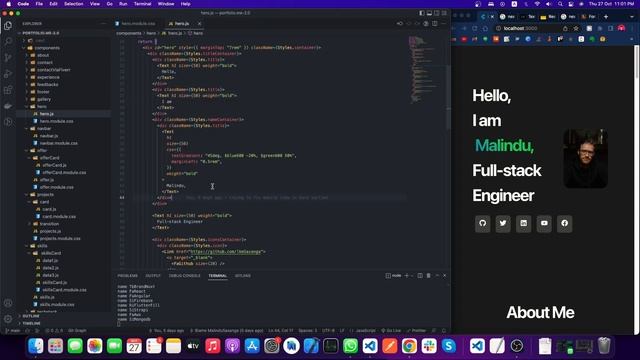
Task: Click the Go Live status bar button
Action: click(x=391, y=331)
